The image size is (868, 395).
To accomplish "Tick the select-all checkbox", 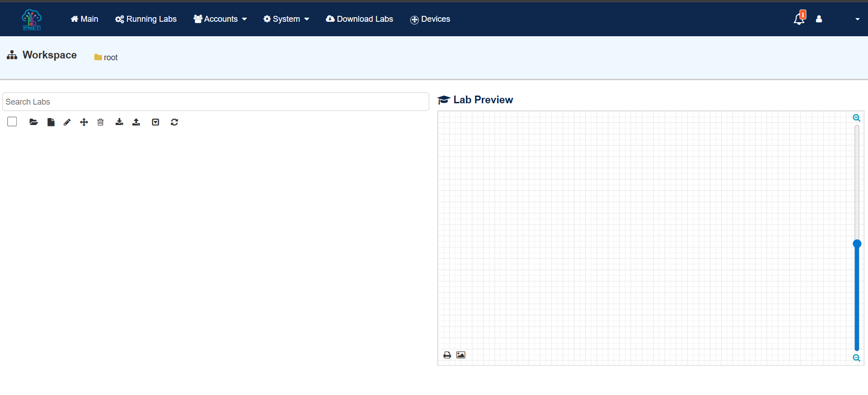I will 12,121.
